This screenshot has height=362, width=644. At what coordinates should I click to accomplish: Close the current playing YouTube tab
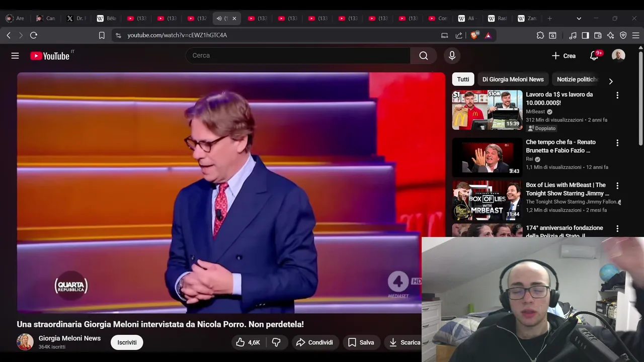pos(234,19)
